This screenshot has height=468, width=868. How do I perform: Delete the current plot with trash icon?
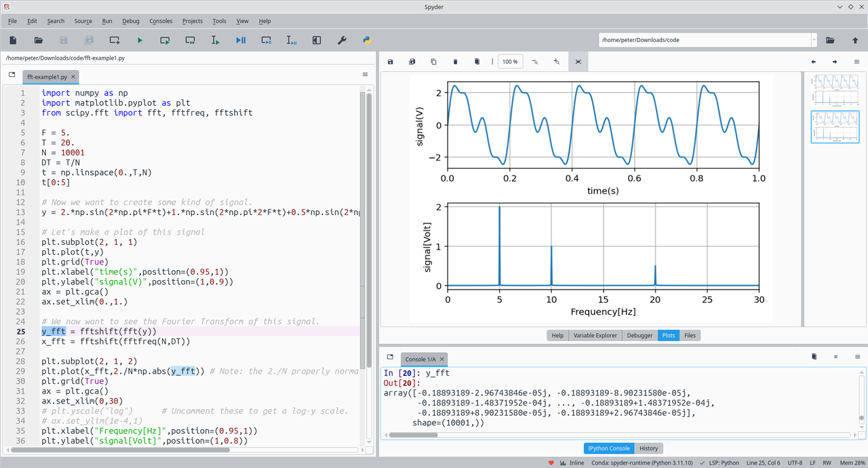(455, 62)
